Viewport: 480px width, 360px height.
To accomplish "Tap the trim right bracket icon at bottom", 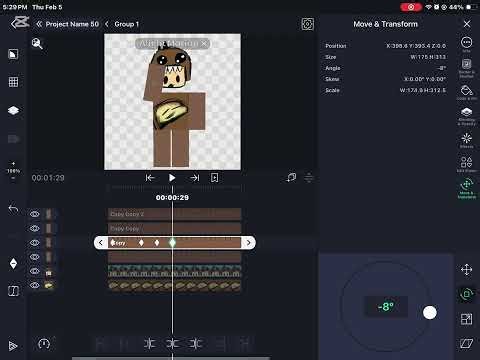I will [196, 343].
